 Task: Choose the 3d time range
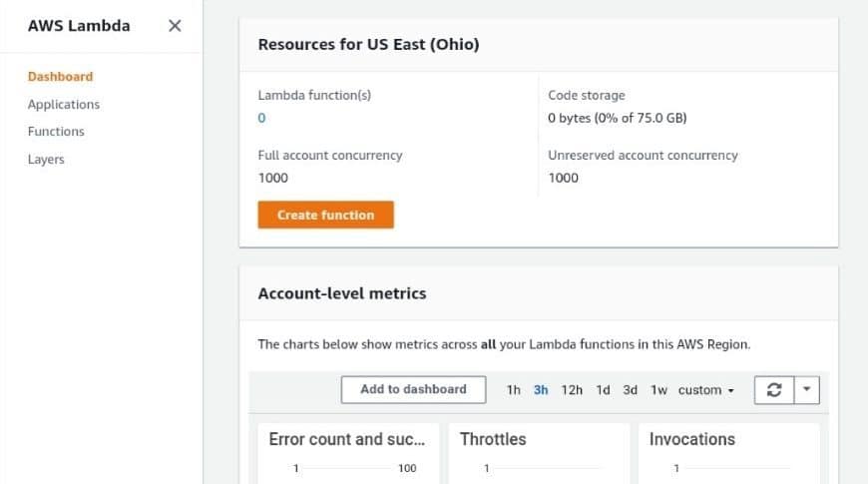point(630,390)
